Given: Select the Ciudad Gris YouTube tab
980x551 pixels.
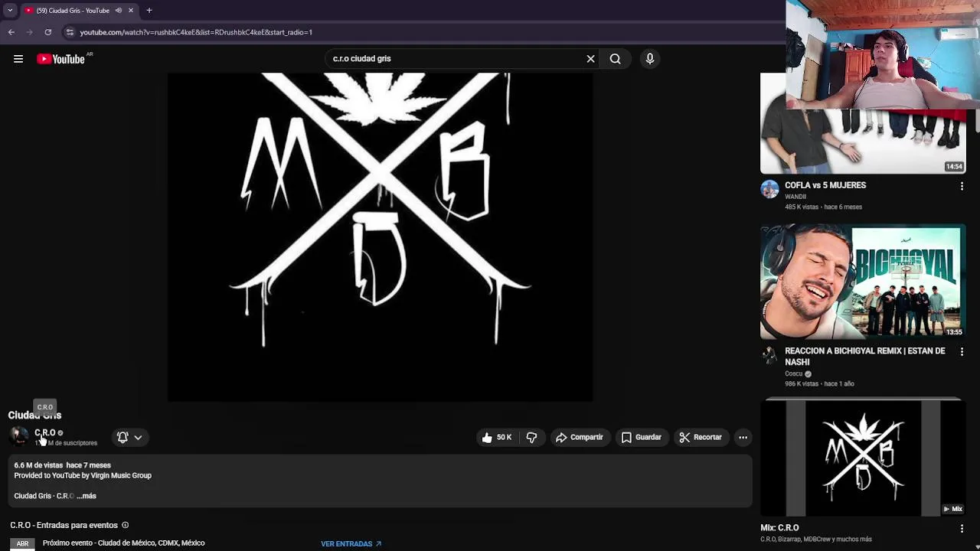Looking at the screenshot, I should tap(73, 10).
